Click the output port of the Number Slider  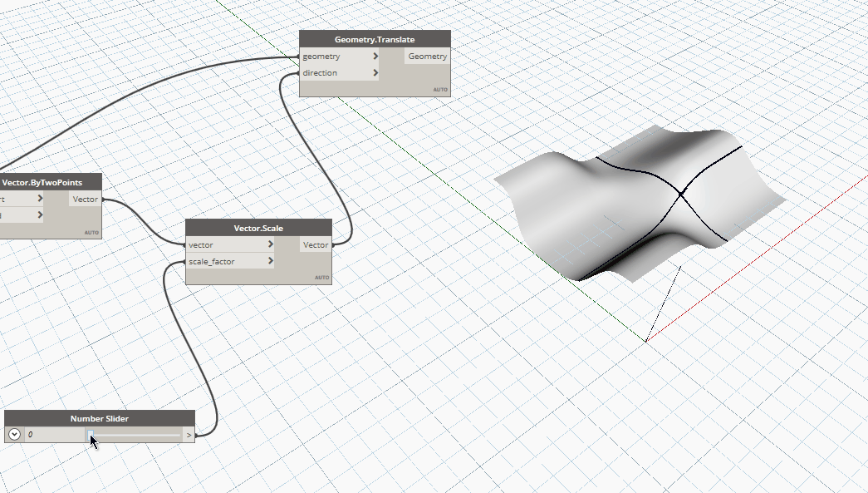(188, 434)
